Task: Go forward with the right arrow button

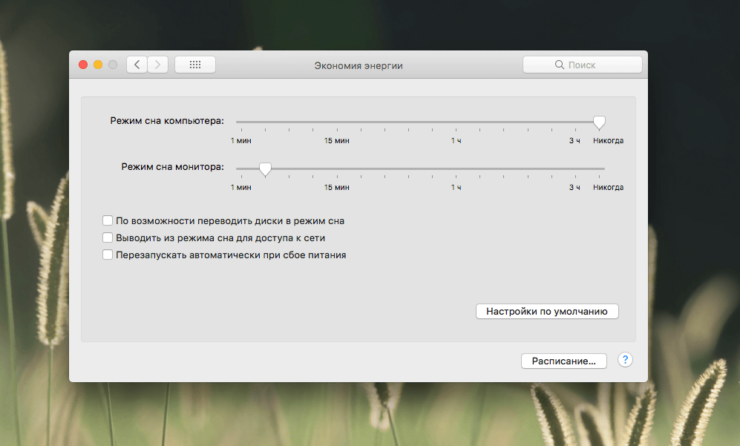Action: 157,65
